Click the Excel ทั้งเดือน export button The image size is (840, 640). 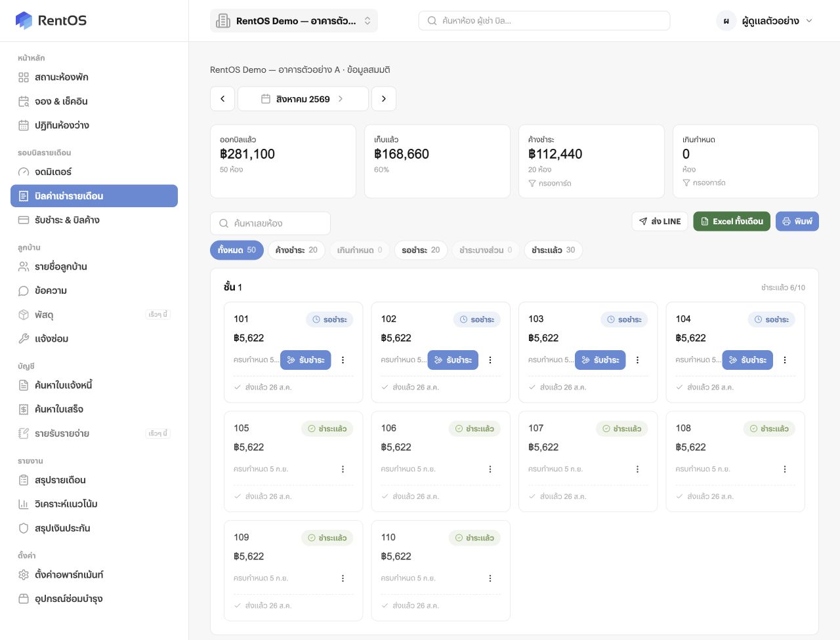(732, 222)
